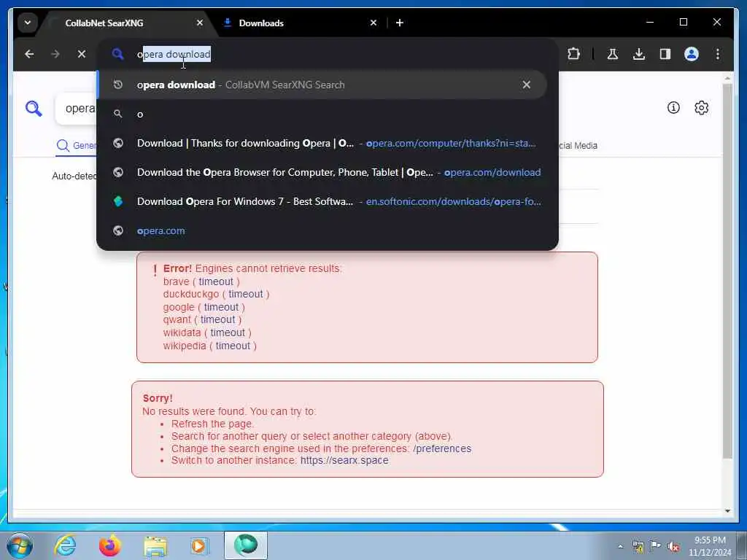This screenshot has height=560, width=747.
Task: Show hidden system tray icons
Action: (x=620, y=546)
